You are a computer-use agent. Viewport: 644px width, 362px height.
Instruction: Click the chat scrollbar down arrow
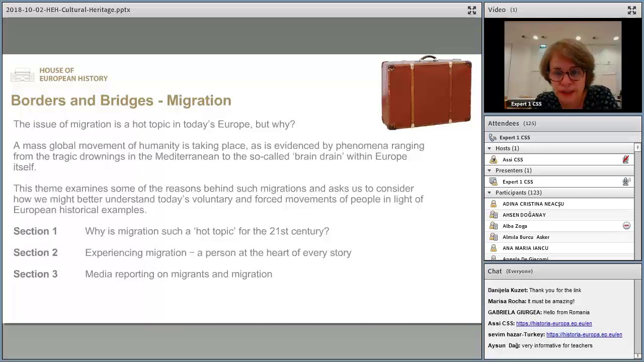637,355
